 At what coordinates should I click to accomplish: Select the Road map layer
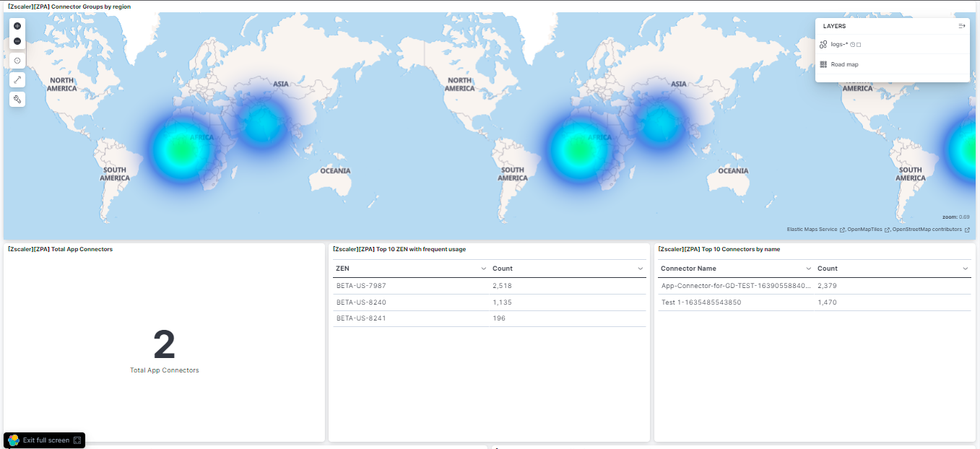point(844,64)
